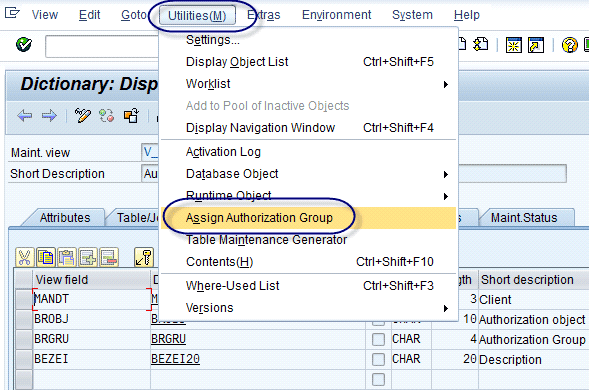Image resolution: width=589 pixels, height=390 pixels.
Task: Toggle Display/Change pencil icon
Action: tap(83, 116)
